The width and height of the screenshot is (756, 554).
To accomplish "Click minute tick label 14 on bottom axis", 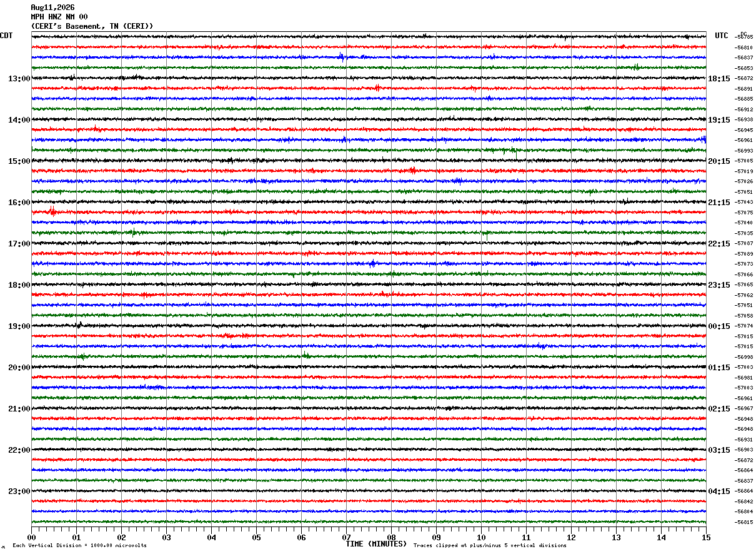I will (x=661, y=538).
